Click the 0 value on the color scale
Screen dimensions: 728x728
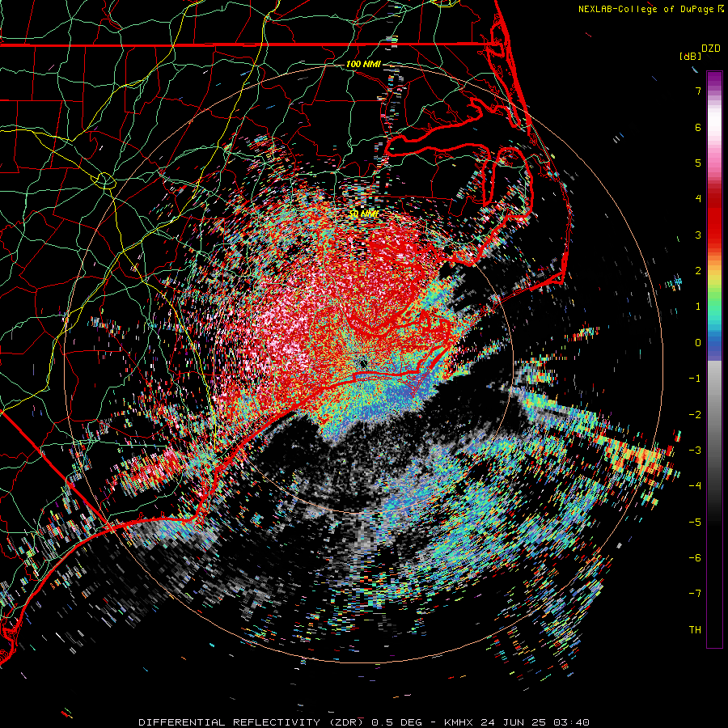(698, 343)
